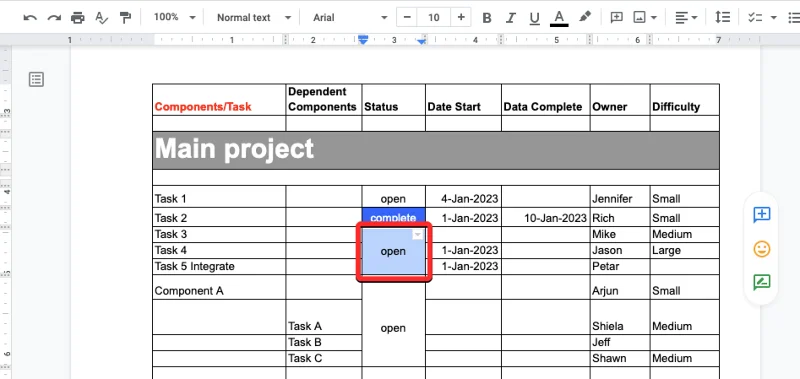The height and width of the screenshot is (379, 800).
Task: Click the 'Task B' dependent component cell
Action: coord(323,342)
